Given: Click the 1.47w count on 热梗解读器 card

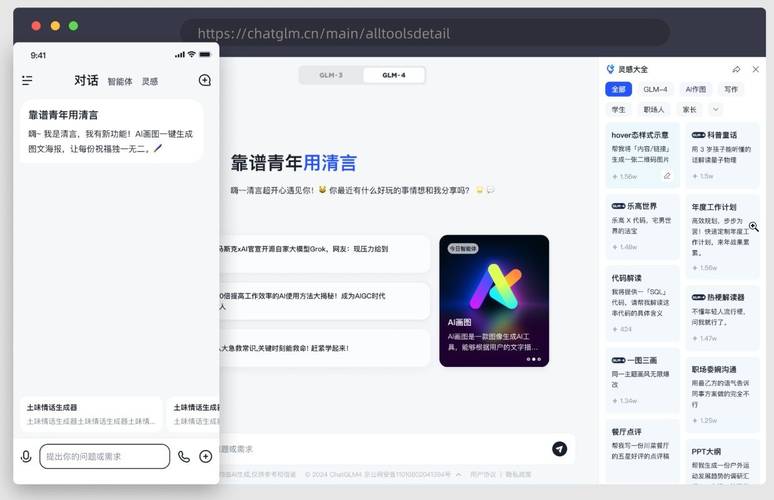Looking at the screenshot, I should point(704,339).
